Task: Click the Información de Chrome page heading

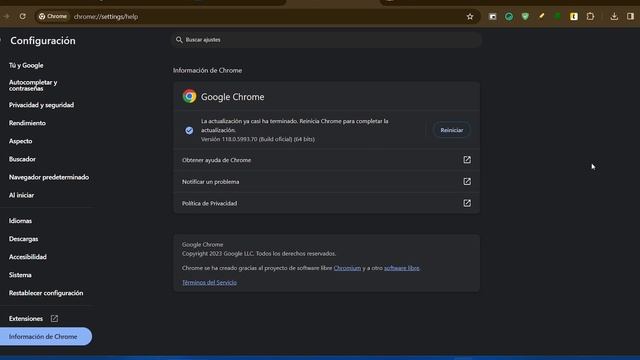Action: tap(207, 70)
